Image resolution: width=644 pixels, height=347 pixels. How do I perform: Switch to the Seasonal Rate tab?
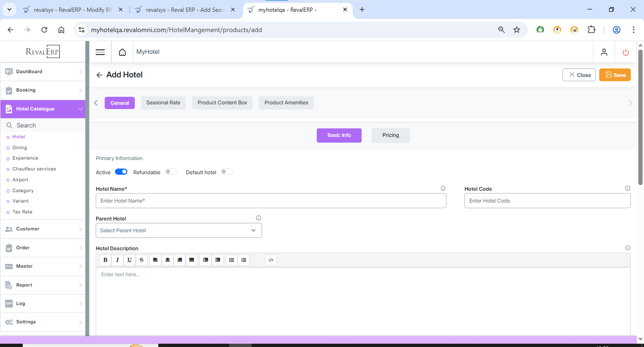[163, 103]
